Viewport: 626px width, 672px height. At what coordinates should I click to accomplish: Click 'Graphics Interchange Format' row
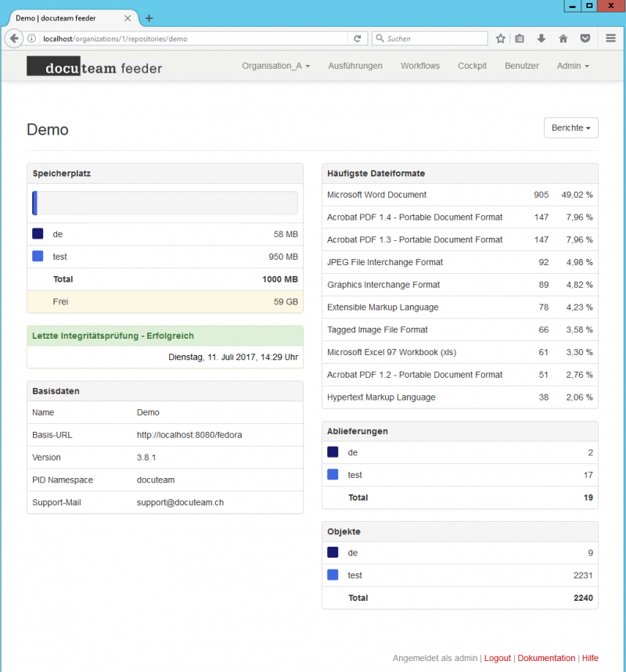point(460,285)
